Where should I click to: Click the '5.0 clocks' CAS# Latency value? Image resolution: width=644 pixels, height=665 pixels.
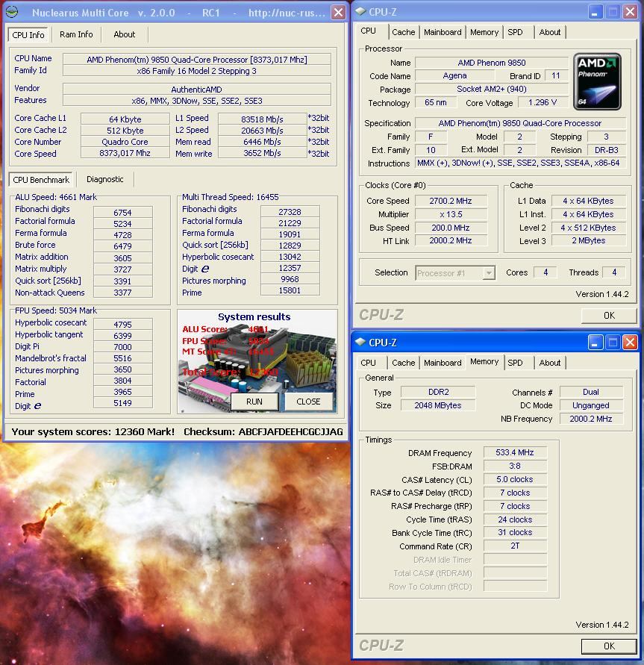pos(515,479)
